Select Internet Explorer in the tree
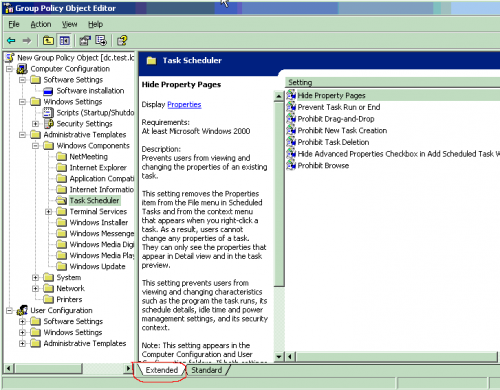Screen dimensions: 500x390 [98, 168]
